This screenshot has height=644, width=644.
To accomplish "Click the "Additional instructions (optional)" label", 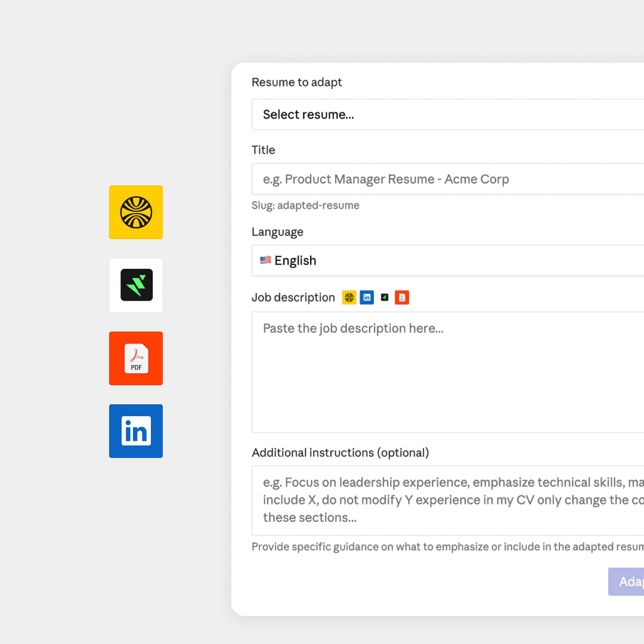I will (340, 453).
